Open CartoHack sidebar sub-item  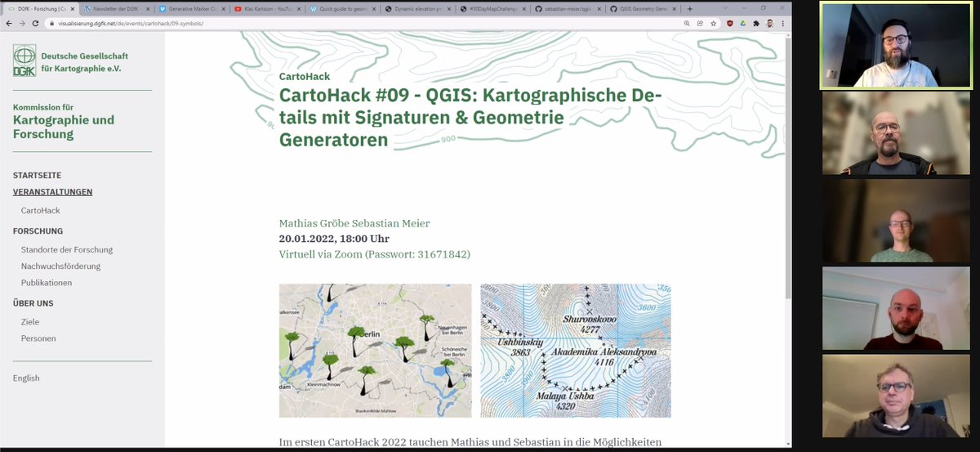point(40,211)
